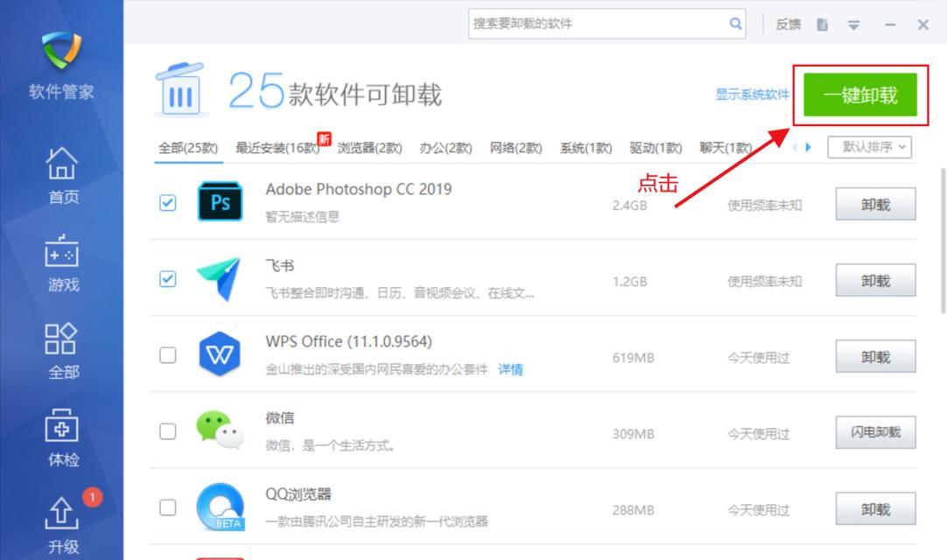
Task: Click the Adobe Photoshop CC 2019 icon
Action: pos(221,202)
